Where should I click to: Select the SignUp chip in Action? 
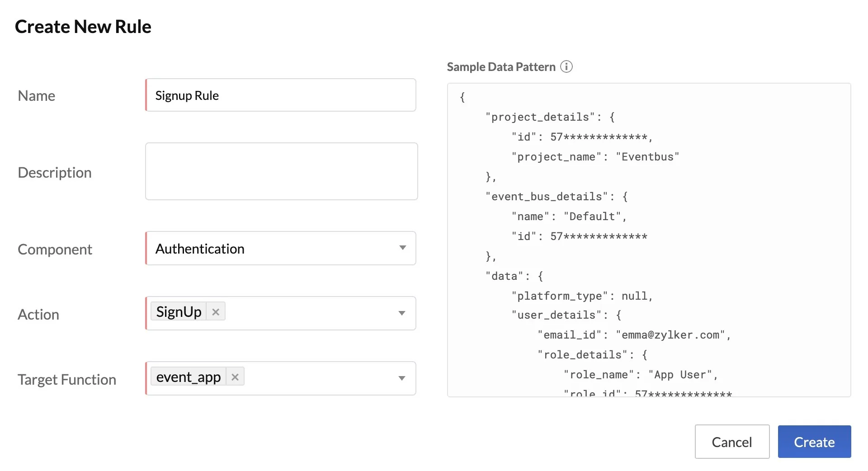tap(179, 312)
